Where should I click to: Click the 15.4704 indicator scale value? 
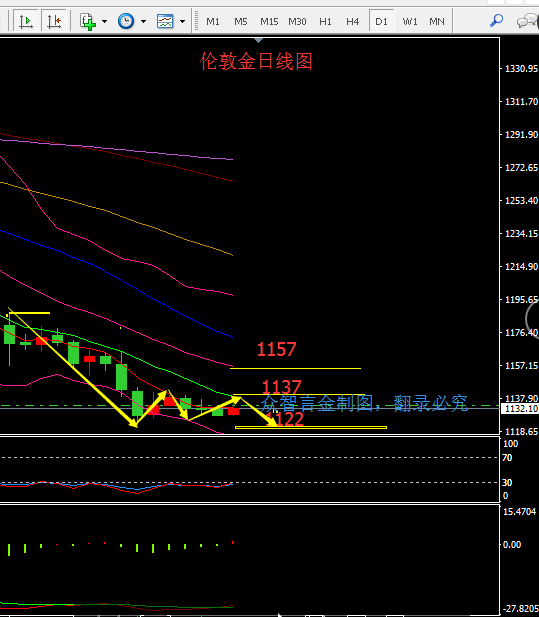tap(520, 512)
